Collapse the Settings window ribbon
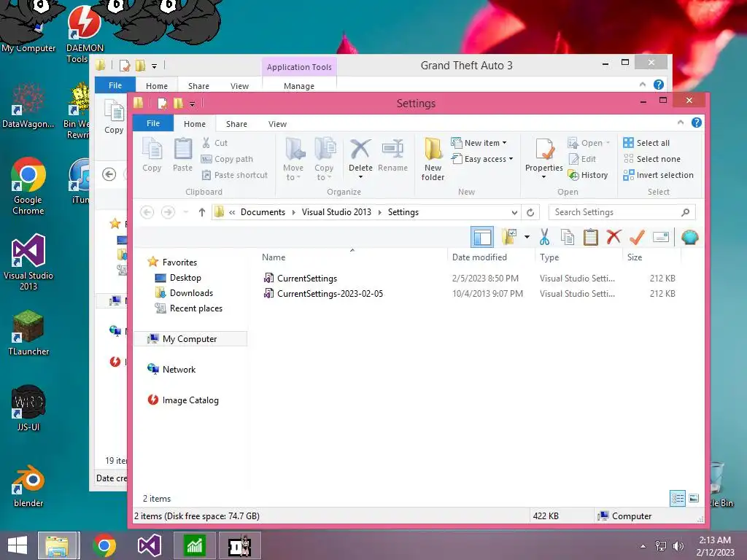Viewport: 747px width, 560px height. 681,122
